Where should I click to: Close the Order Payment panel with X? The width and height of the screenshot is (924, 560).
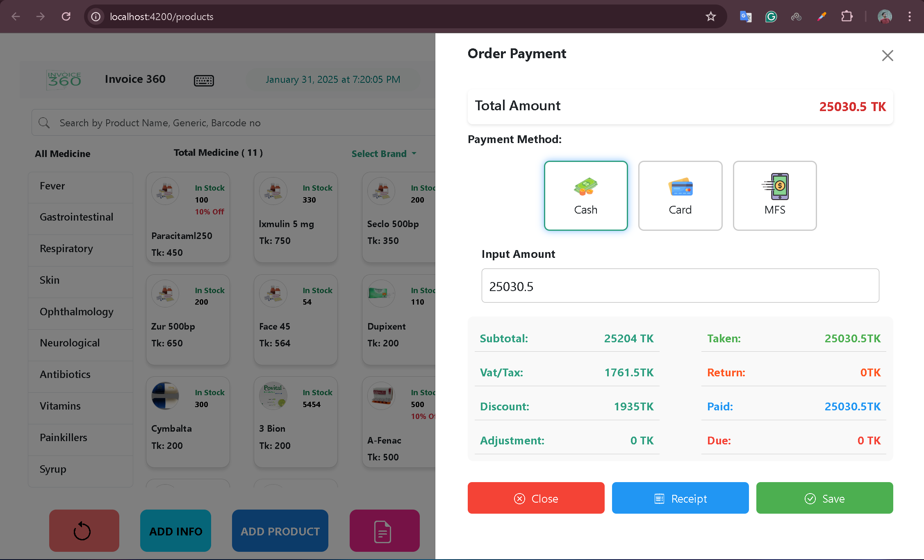[888, 55]
